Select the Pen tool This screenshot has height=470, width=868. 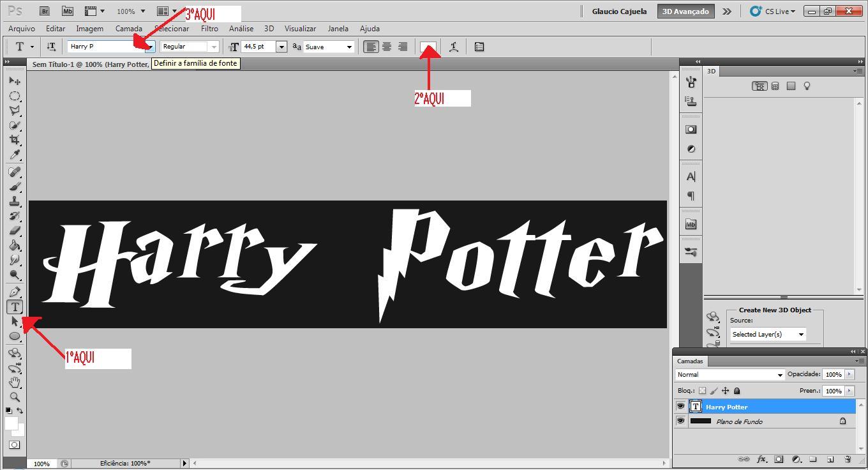point(15,292)
